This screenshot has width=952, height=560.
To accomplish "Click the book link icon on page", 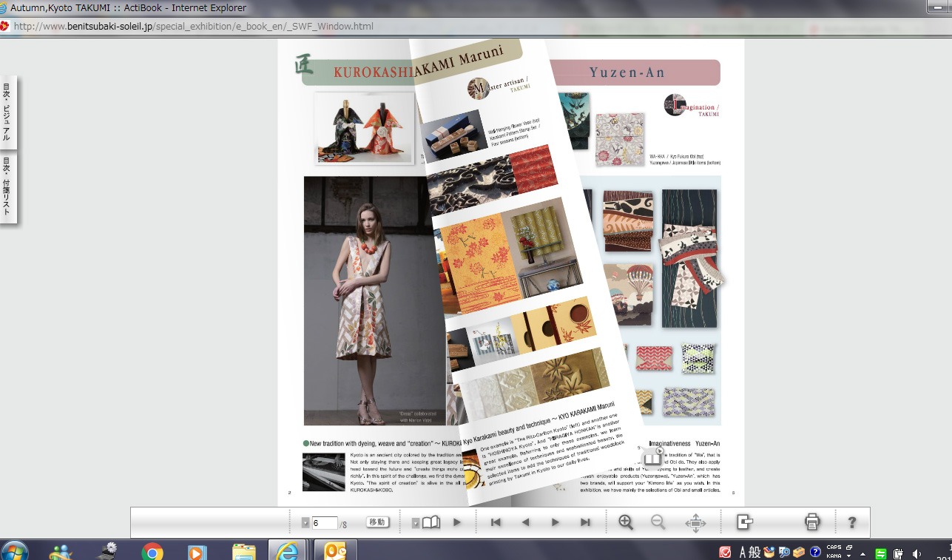I will (652, 456).
